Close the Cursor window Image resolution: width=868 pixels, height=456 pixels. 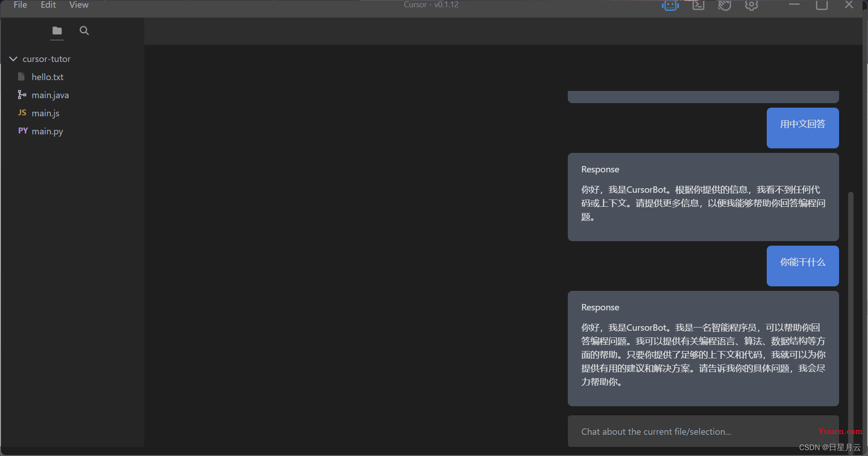(849, 5)
